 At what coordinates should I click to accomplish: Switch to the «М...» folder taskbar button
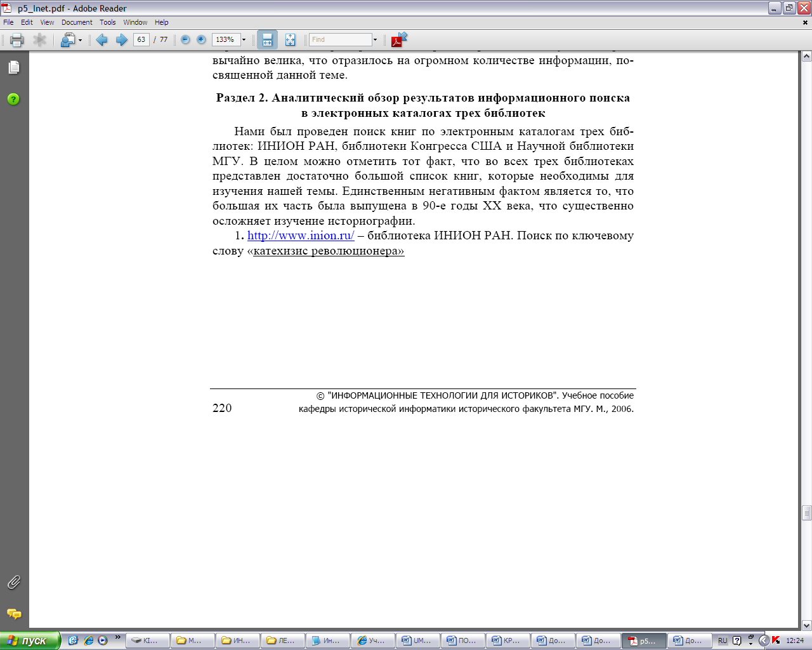(x=193, y=640)
